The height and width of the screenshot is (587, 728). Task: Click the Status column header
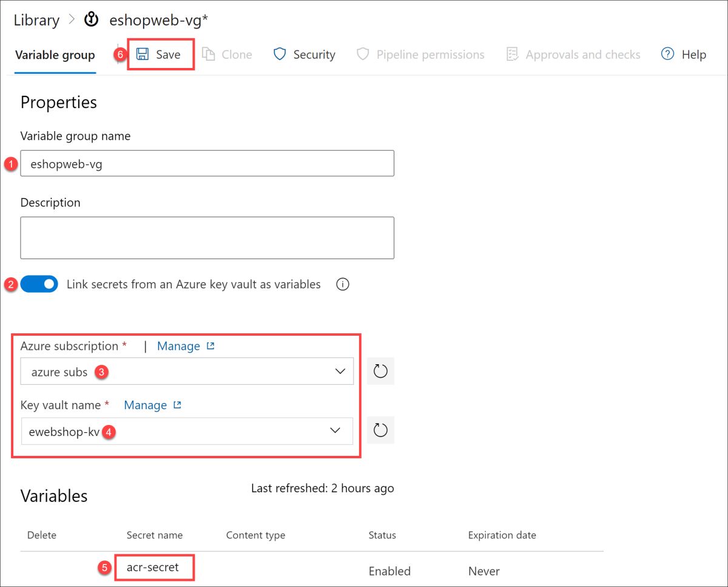click(x=382, y=535)
